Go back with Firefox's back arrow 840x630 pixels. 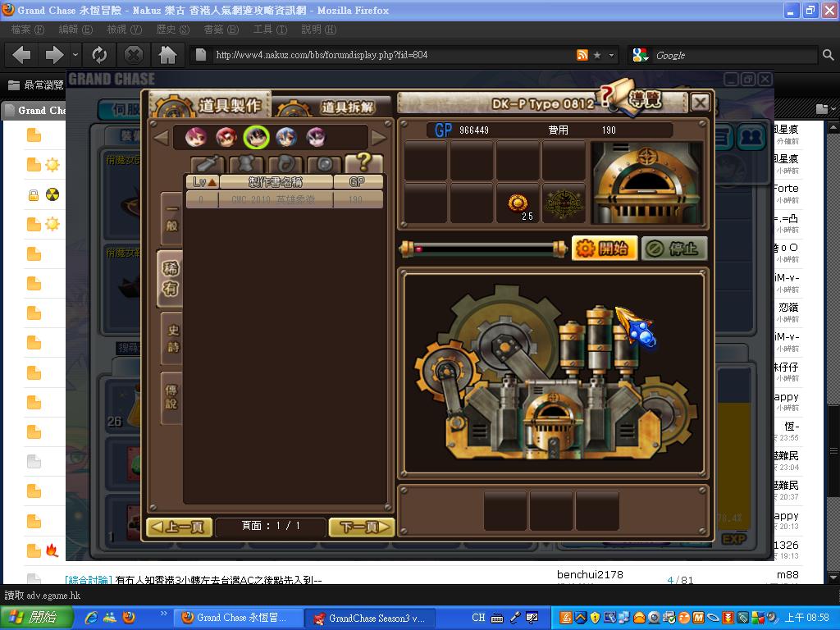[22, 55]
